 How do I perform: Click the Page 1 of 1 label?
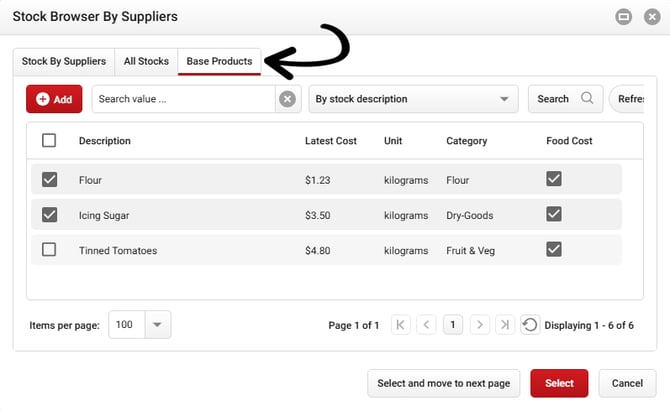(354, 326)
